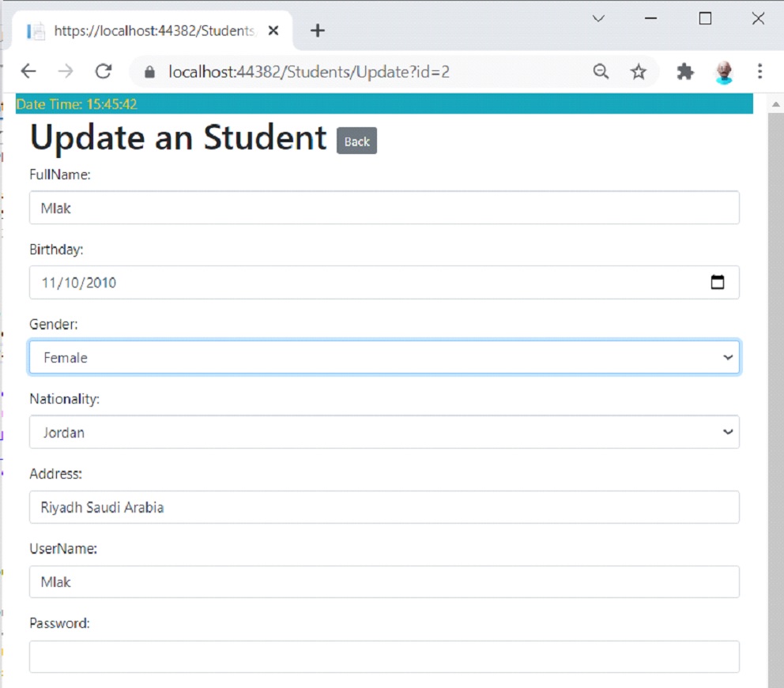This screenshot has height=688, width=784.
Task: Click the empty Password field
Action: click(x=384, y=656)
